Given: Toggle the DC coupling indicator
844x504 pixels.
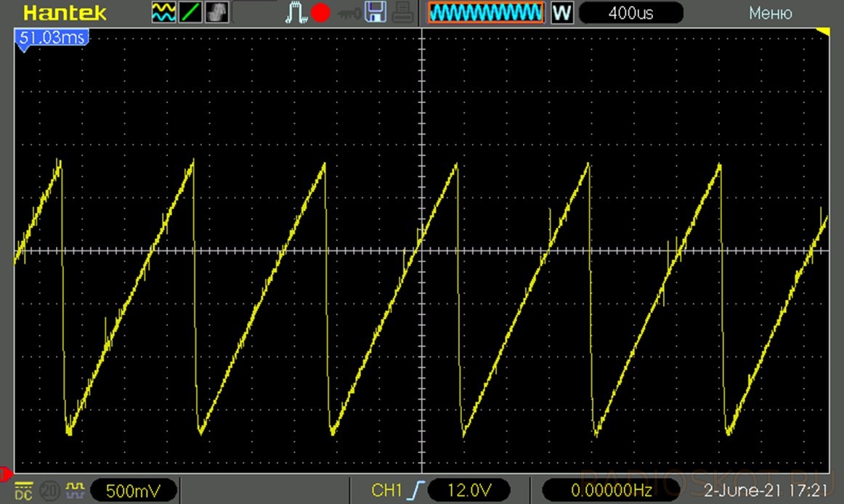Looking at the screenshot, I should coord(24,491).
